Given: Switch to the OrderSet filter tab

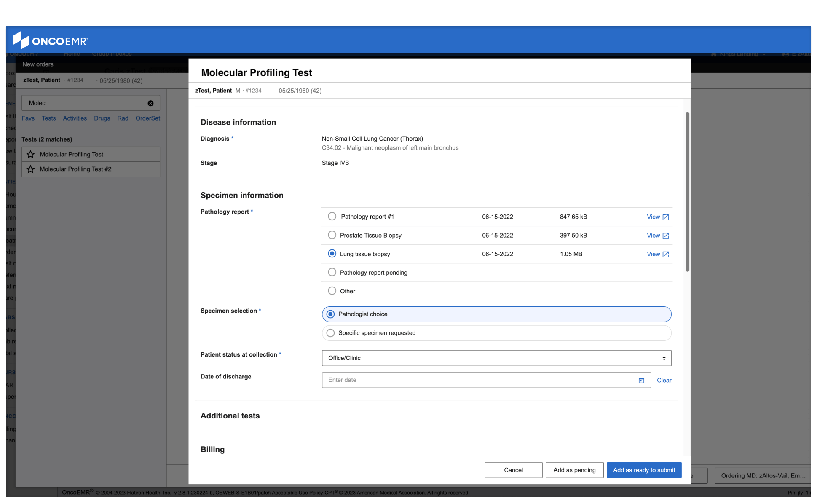Looking at the screenshot, I should (147, 118).
